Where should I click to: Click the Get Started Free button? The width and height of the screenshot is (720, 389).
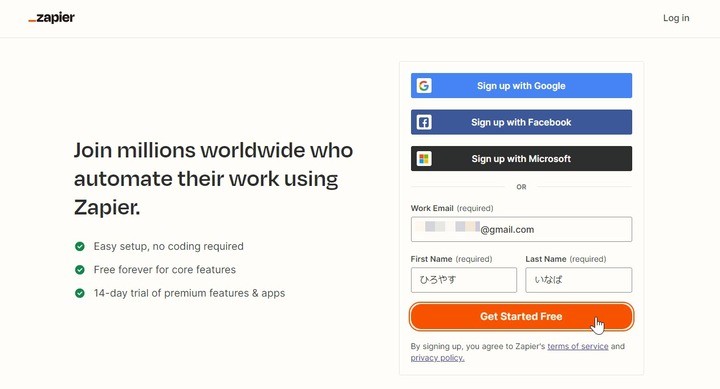point(521,316)
